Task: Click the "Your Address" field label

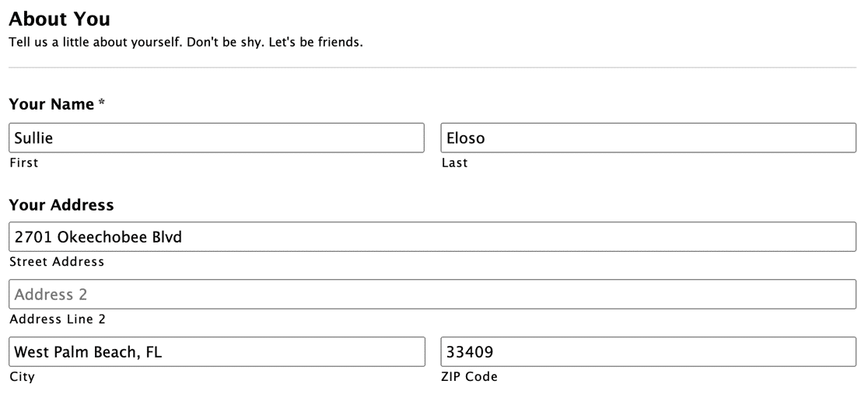Action: 61,204
